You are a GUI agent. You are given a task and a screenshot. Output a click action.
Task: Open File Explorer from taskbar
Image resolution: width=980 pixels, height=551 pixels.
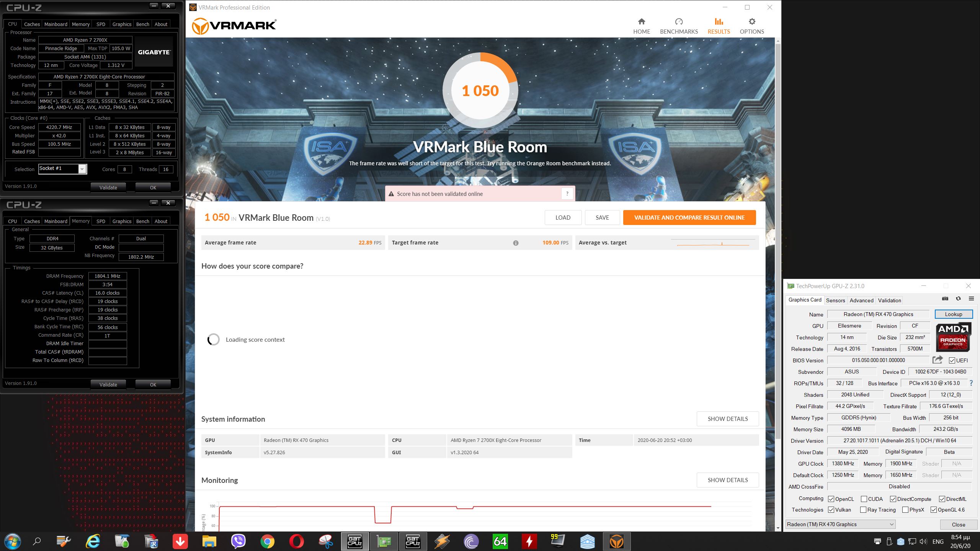coord(209,541)
